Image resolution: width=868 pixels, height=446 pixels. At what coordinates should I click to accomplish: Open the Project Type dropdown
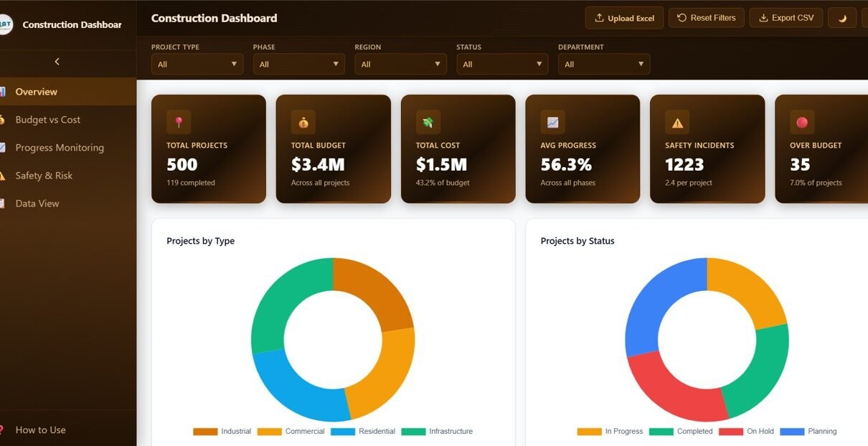click(197, 65)
